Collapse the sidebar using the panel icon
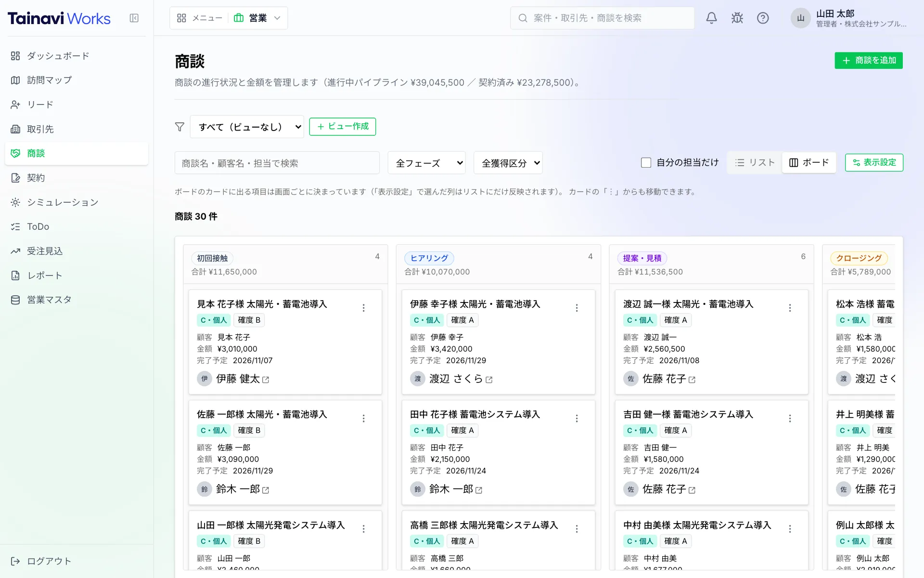 [x=134, y=18]
